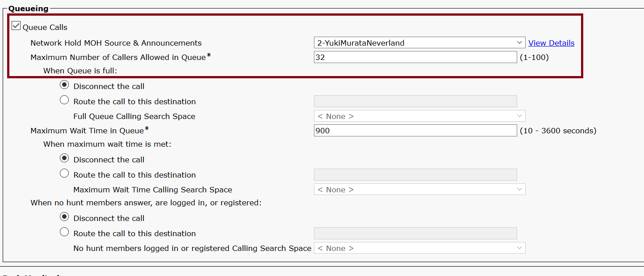Select Disconnect the call when maximum wait time met

(x=64, y=158)
